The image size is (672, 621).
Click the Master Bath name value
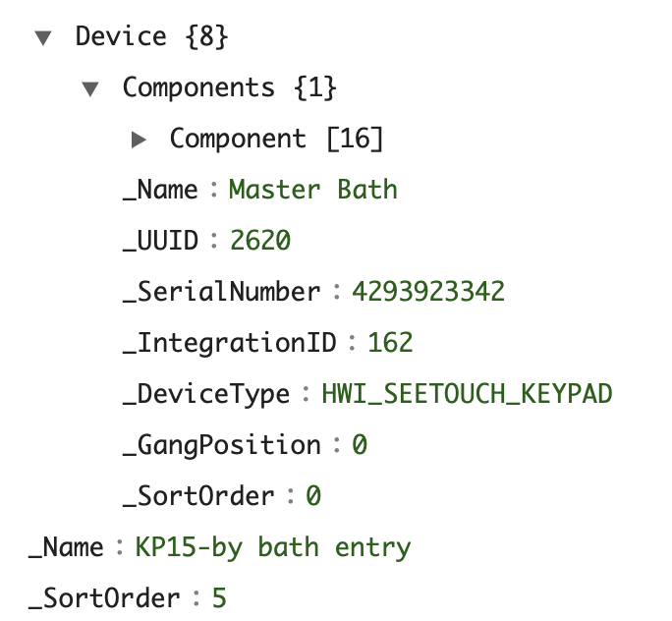click(313, 189)
